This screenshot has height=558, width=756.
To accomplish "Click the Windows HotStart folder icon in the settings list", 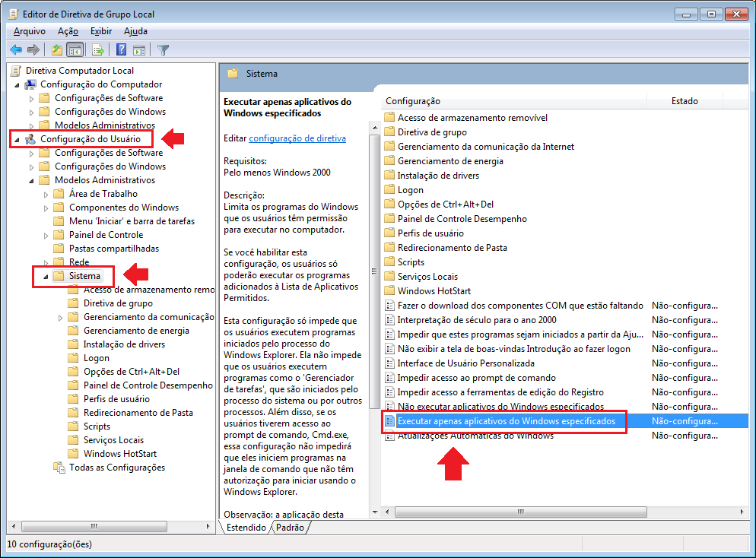I will (x=389, y=290).
